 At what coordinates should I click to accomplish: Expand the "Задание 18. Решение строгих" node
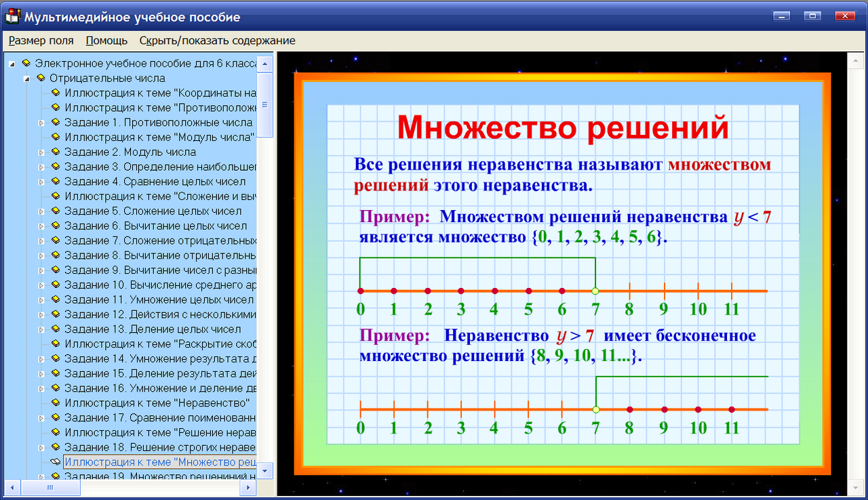(42, 446)
